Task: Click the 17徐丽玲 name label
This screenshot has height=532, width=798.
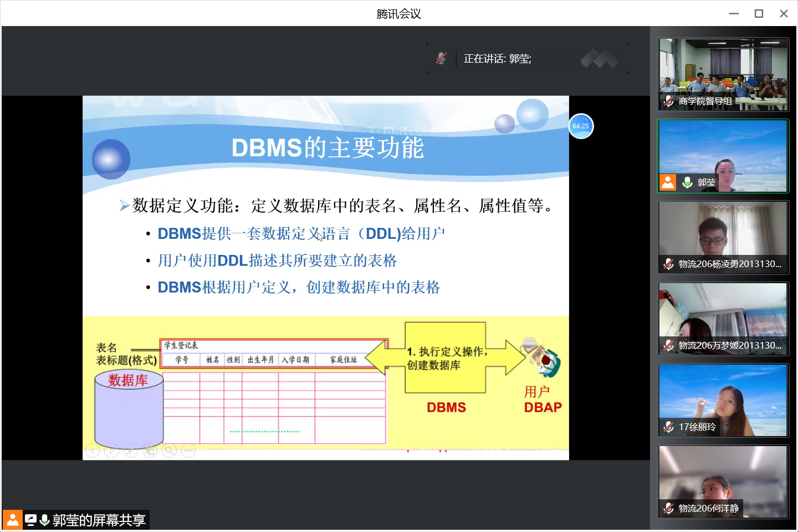Action: tap(697, 427)
